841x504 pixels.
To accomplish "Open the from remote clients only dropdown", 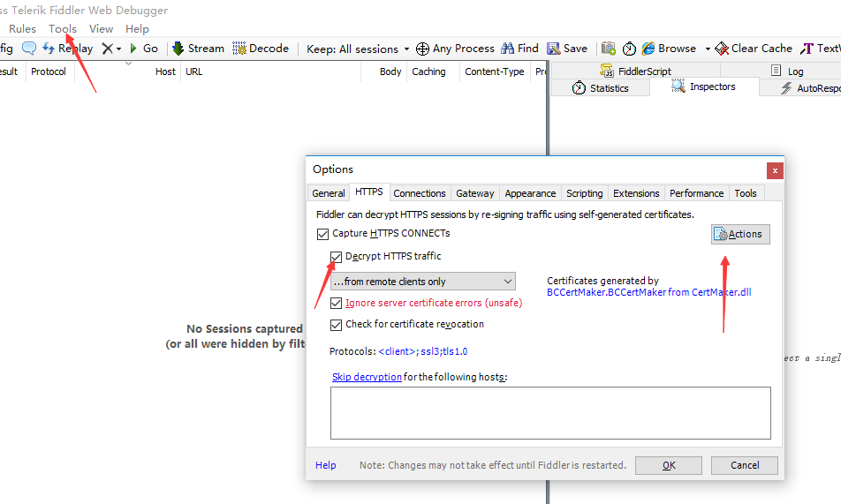I will tap(422, 282).
